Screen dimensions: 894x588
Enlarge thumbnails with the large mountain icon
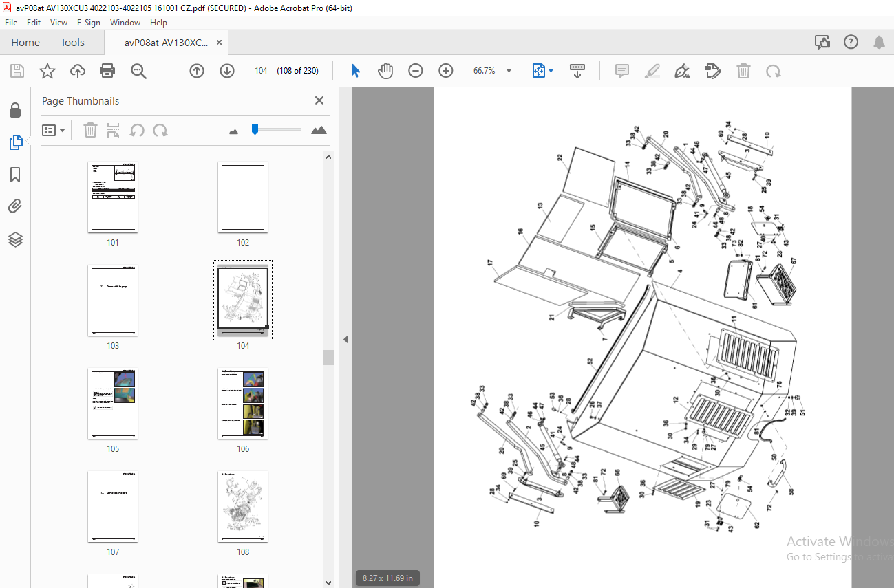(319, 129)
